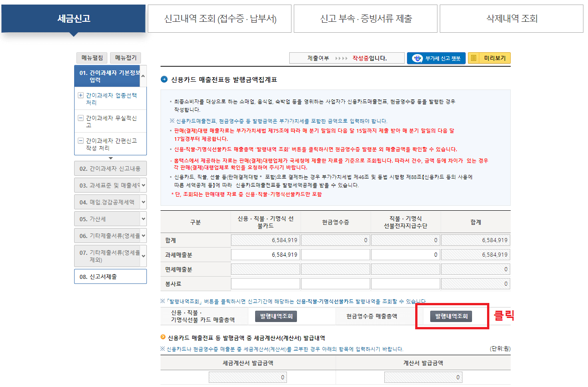Viewport: 588px width, 387px height.
Task: Expand the 03. 과세표준 및 매출세액 section
Action: pos(110,185)
